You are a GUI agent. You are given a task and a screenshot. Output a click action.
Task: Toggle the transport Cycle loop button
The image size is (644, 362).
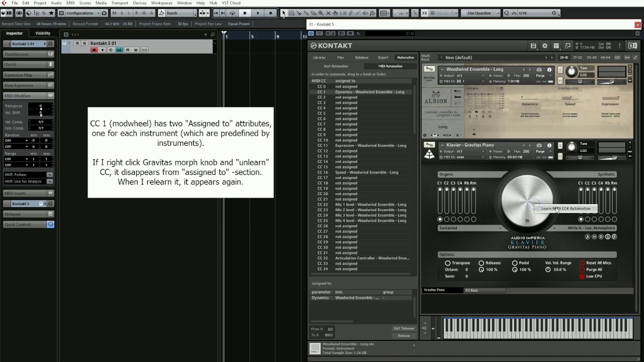pos(232,13)
